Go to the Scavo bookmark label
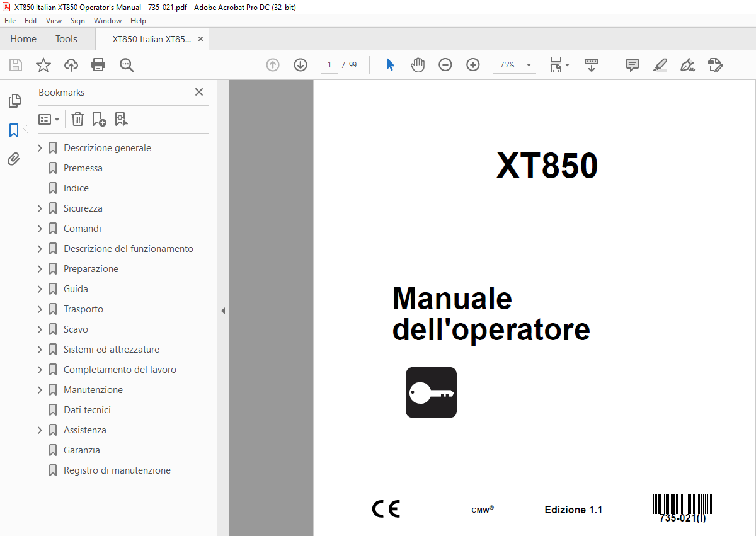This screenshot has height=536, width=756. 76,329
